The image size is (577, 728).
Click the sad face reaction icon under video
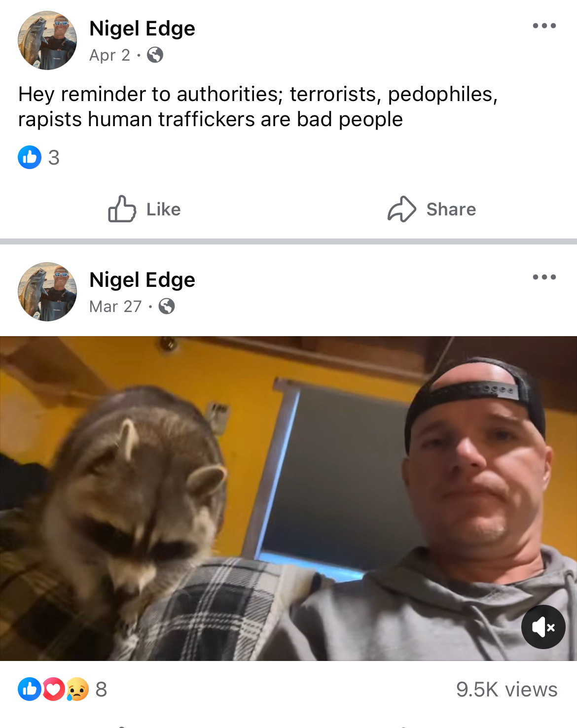pyautogui.click(x=77, y=689)
